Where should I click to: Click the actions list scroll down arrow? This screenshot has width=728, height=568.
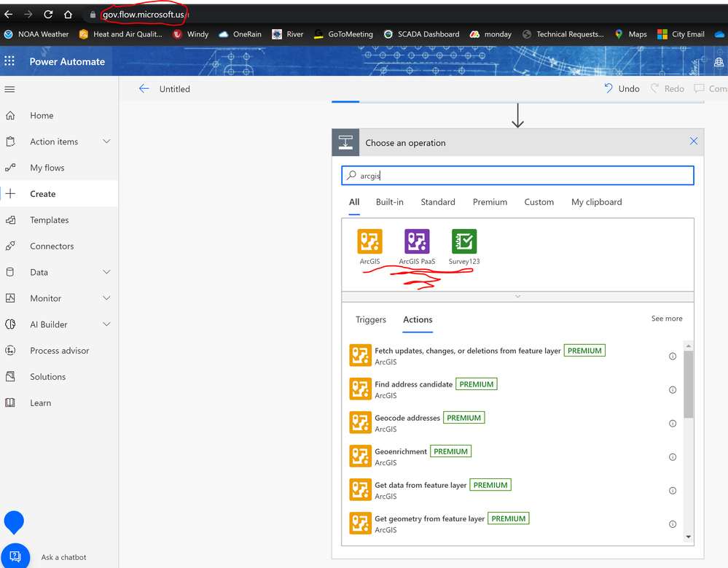tap(689, 537)
